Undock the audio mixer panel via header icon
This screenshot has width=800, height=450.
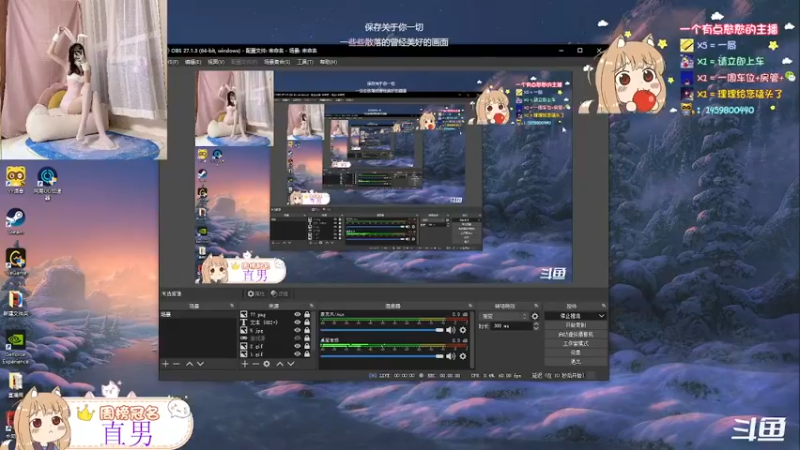[470, 306]
